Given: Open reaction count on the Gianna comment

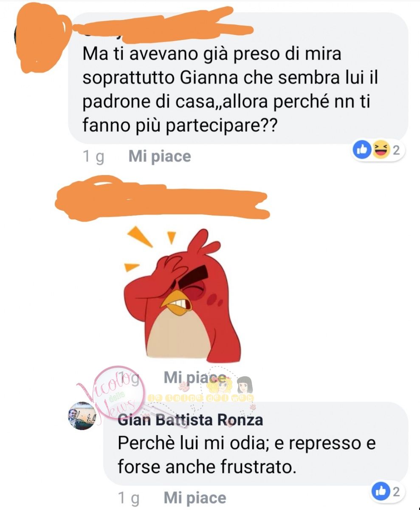Looking at the screenshot, I should [396, 149].
